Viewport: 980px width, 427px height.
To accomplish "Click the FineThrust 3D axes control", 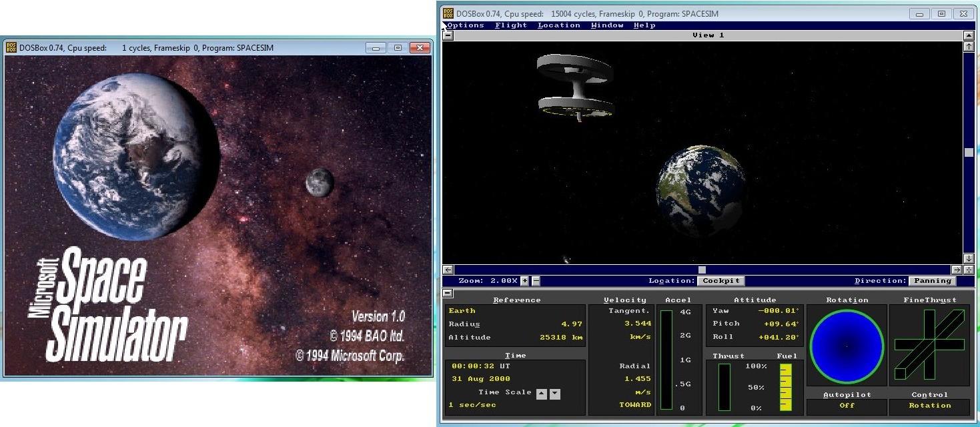I will tap(929, 346).
